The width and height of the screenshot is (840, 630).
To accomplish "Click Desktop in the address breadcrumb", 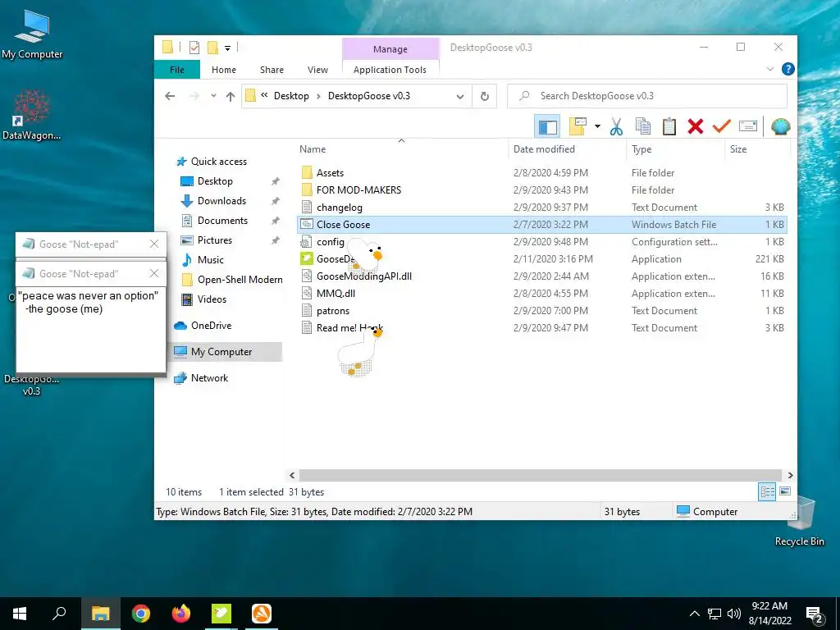I will pos(291,96).
